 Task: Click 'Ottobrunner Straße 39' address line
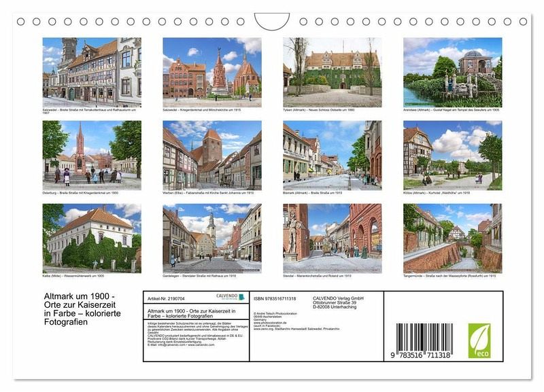tap(335, 302)
